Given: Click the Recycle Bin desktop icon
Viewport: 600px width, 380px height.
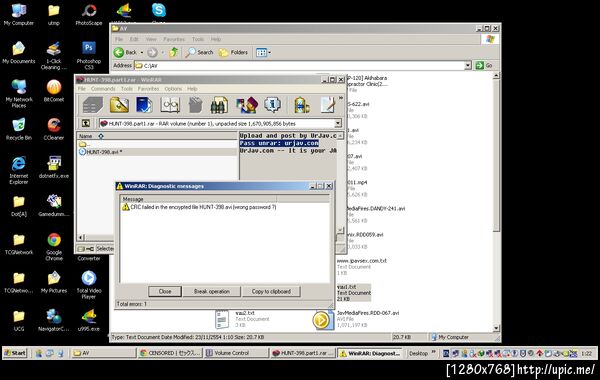Looking at the screenshot, I should pos(18,129).
